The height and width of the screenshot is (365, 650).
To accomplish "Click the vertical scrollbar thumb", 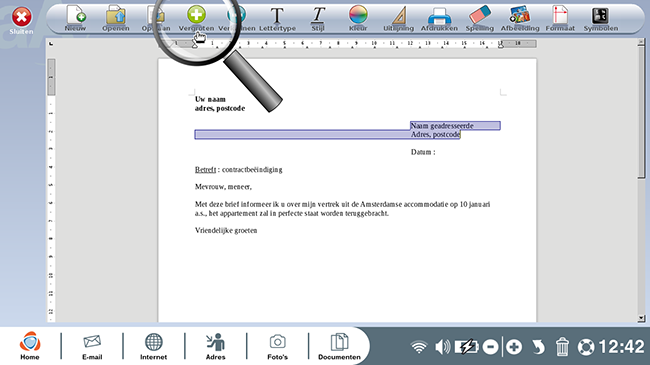I will point(641,112).
